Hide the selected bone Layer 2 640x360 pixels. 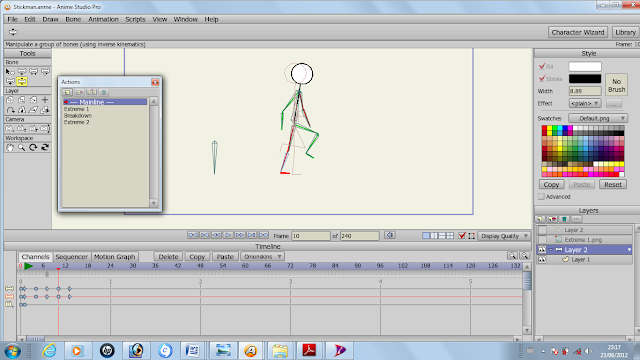[x=542, y=249]
